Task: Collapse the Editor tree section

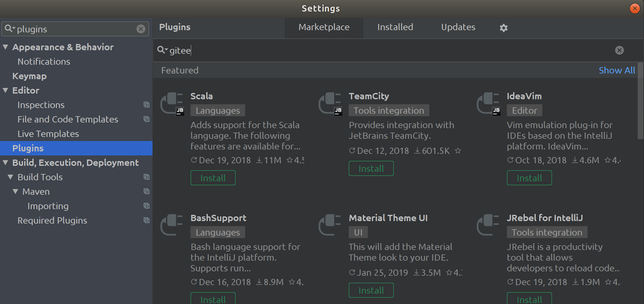Action: 5,90
